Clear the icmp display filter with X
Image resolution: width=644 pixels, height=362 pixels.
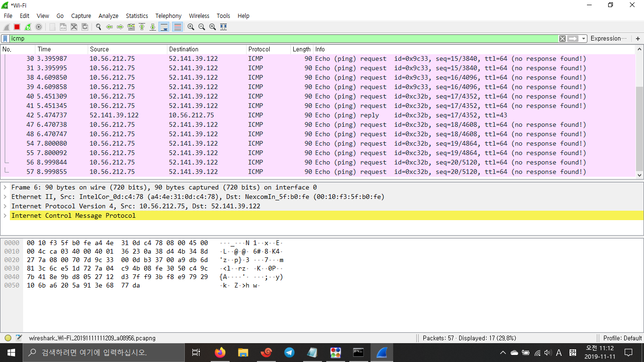click(x=562, y=38)
